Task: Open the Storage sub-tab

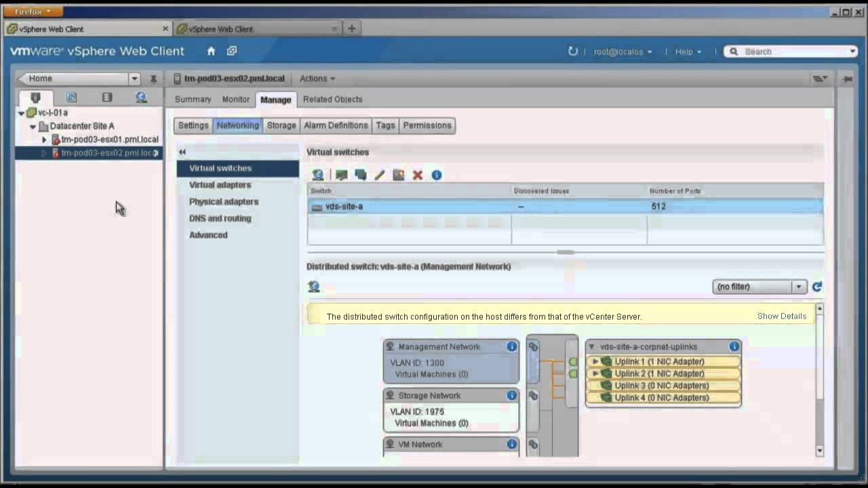Action: click(281, 125)
